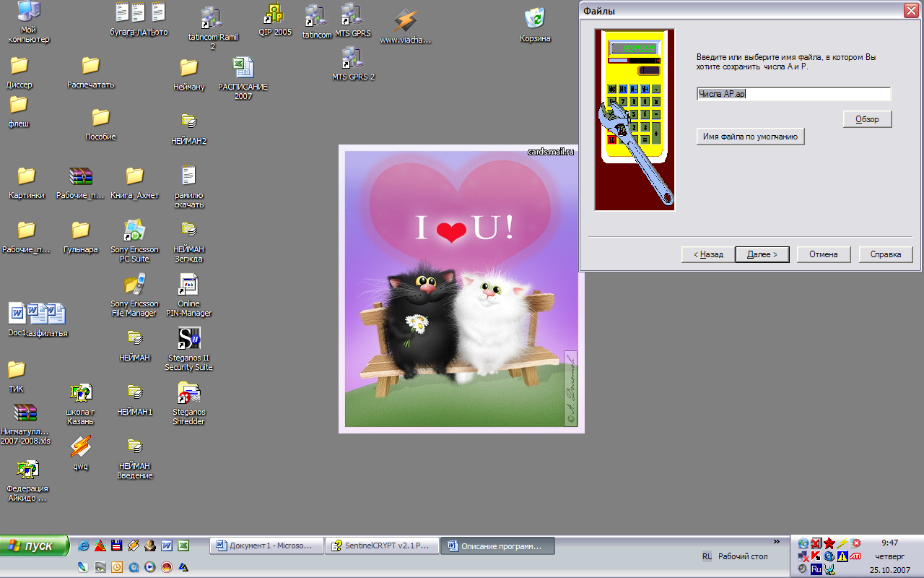Click the calculator with wrench wizard image
The height and width of the screenshot is (578, 924).
click(x=635, y=120)
